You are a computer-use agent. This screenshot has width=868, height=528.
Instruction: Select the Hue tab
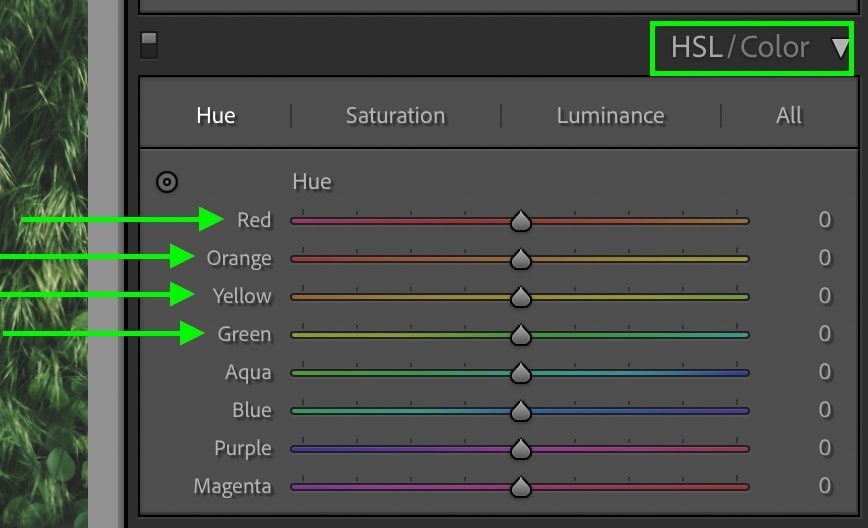click(x=216, y=116)
